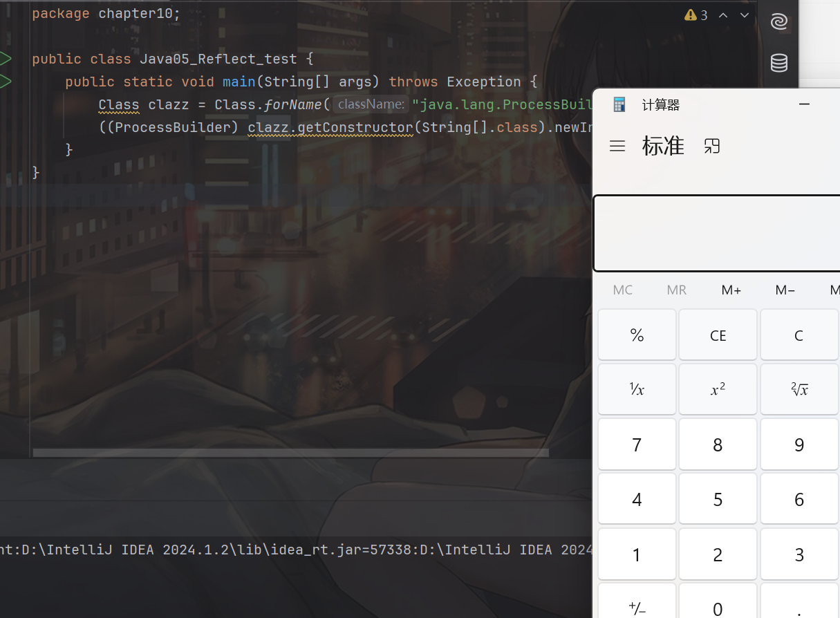Click the editor horizontal scrollbar
The height and width of the screenshot is (618, 840).
click(x=290, y=453)
